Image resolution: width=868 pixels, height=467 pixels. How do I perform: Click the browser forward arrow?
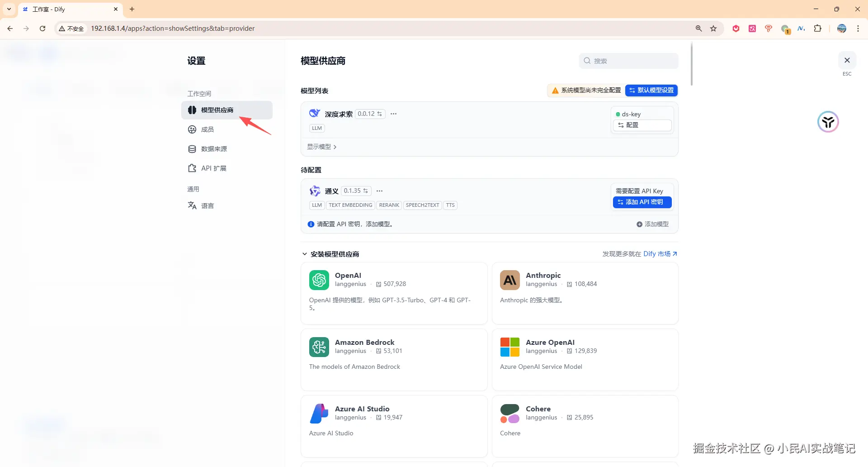(x=26, y=29)
